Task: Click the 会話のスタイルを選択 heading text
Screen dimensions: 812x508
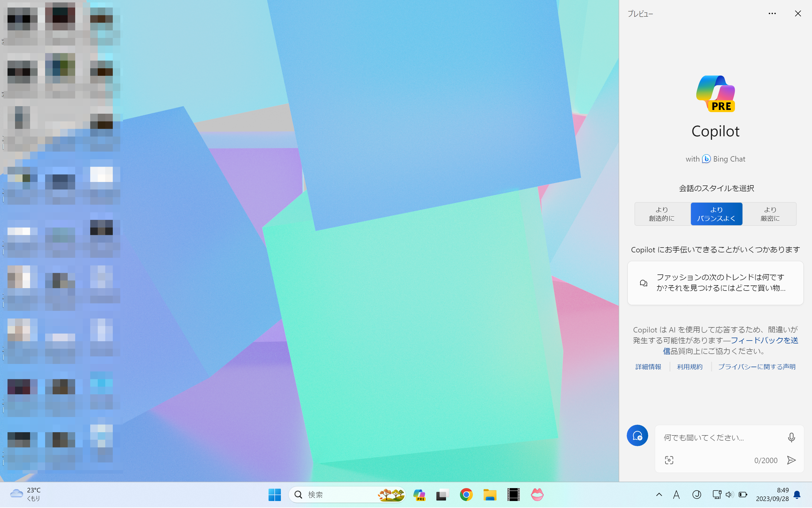Action: [716, 188]
